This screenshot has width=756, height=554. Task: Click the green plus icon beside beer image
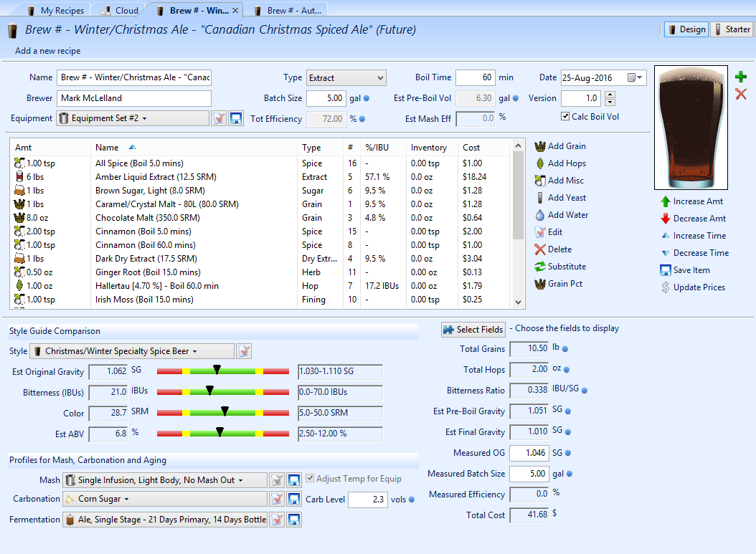(741, 77)
